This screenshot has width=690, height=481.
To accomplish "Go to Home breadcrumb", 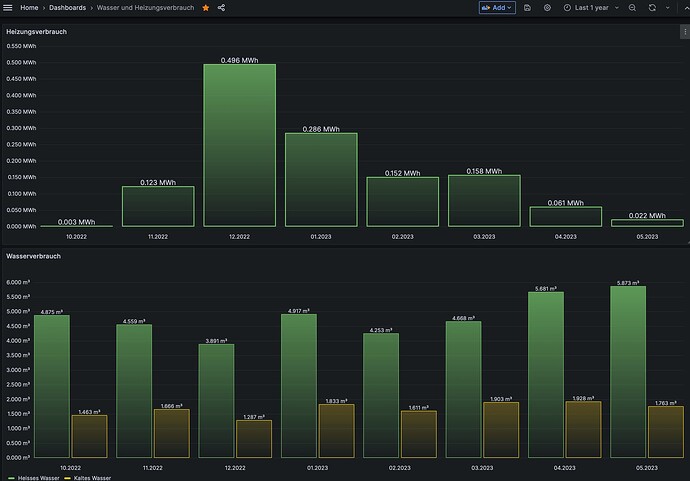I will (29, 7).
